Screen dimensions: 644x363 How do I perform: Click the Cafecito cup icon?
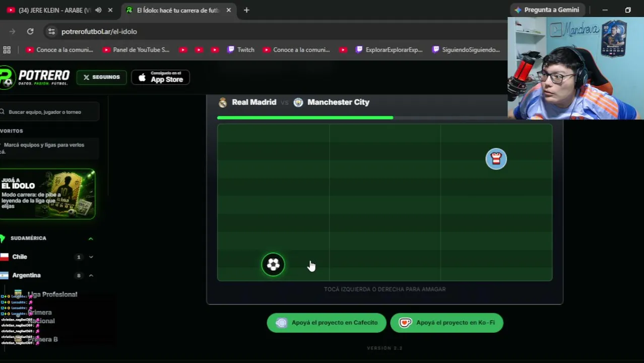(x=282, y=323)
